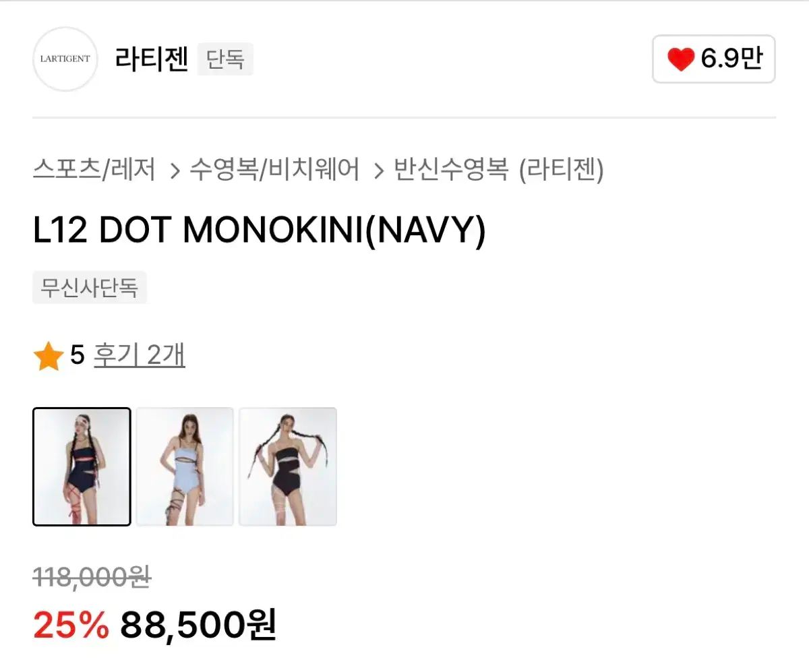
Task: Click the 단독 badge next to 라티젠
Action: pos(225,59)
